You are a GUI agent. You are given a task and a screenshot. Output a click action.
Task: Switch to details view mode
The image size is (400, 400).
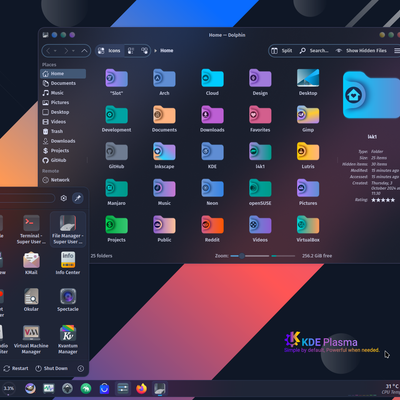click(x=144, y=51)
